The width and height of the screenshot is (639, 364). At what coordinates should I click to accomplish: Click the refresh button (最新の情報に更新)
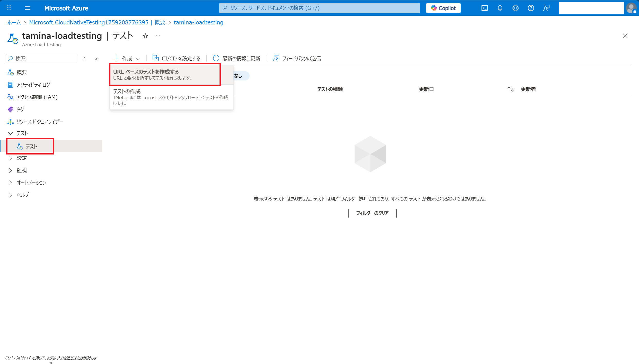(x=237, y=58)
